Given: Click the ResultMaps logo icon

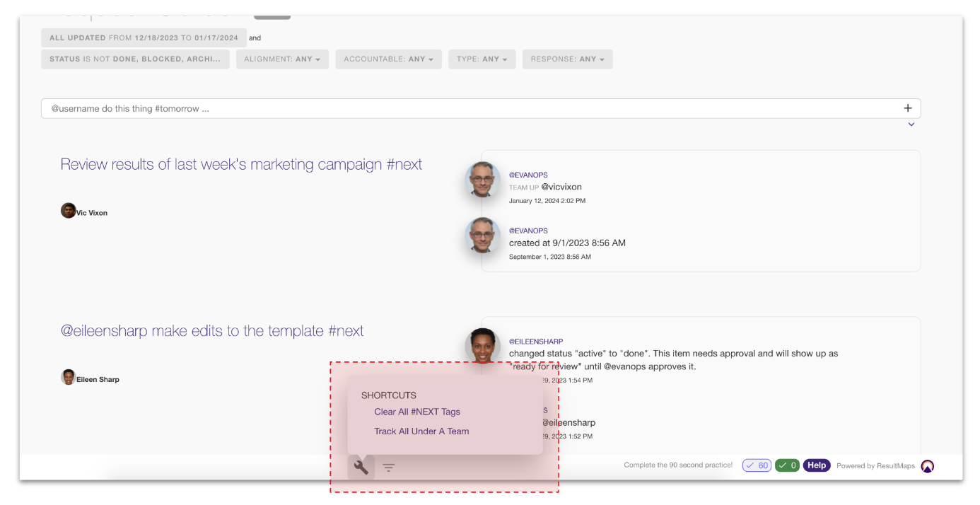Looking at the screenshot, I should coord(928,466).
